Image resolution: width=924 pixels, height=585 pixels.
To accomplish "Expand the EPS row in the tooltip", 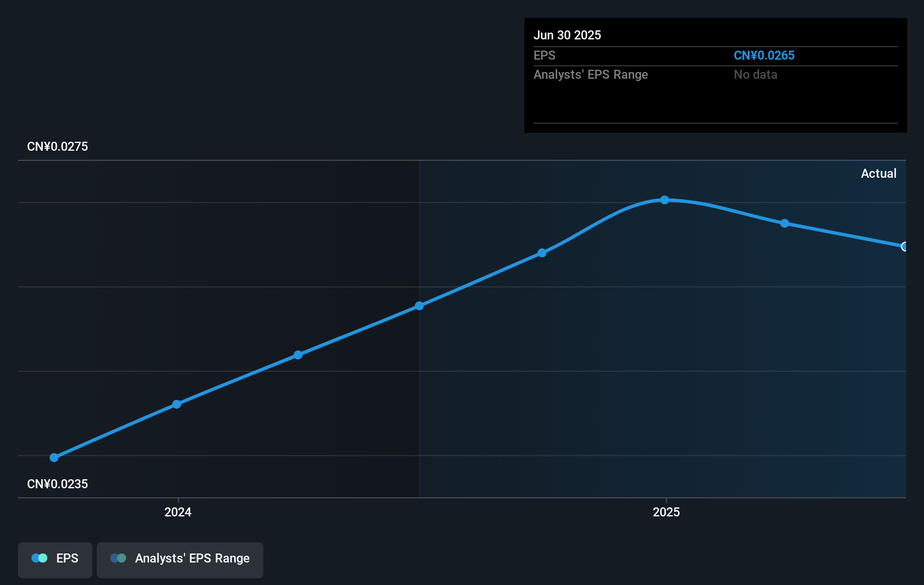I will 544,55.
